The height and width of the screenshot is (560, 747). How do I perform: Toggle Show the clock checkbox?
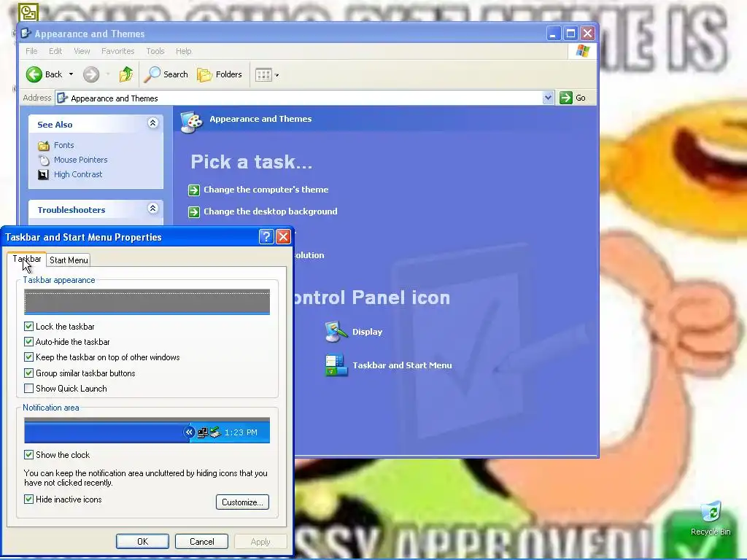pos(28,454)
